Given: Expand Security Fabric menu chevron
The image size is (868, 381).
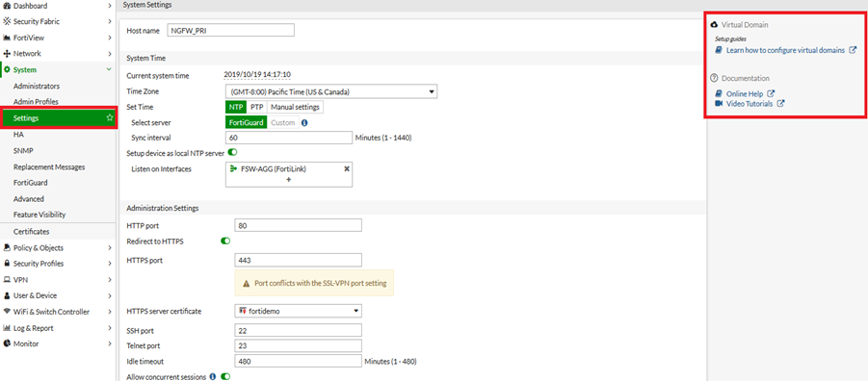Looking at the screenshot, I should coord(110,21).
